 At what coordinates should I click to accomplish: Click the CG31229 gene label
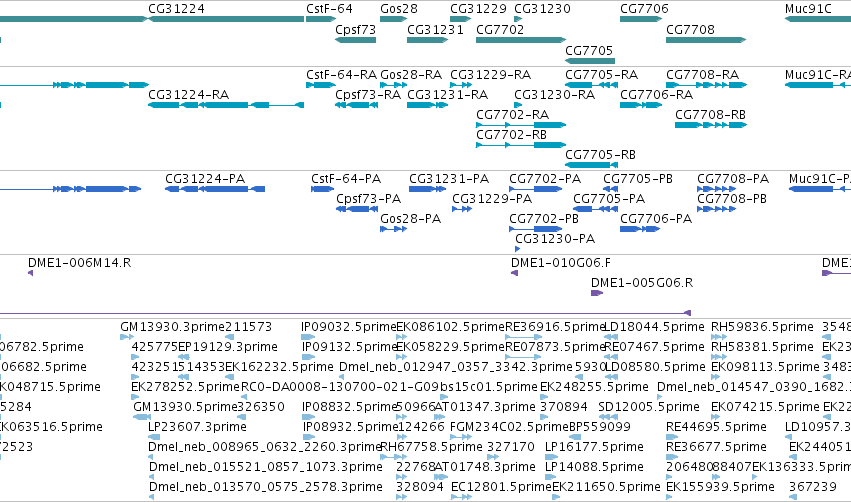(x=478, y=9)
